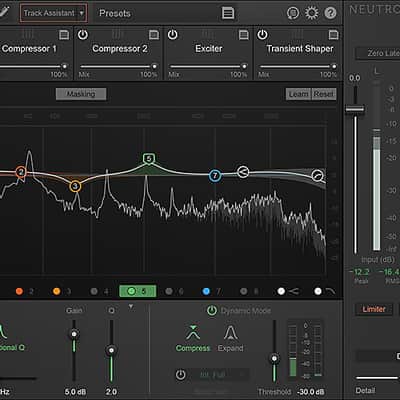Image resolution: width=400 pixels, height=400 pixels.
Task: Switch to the Compressor 2 module
Action: 120,49
